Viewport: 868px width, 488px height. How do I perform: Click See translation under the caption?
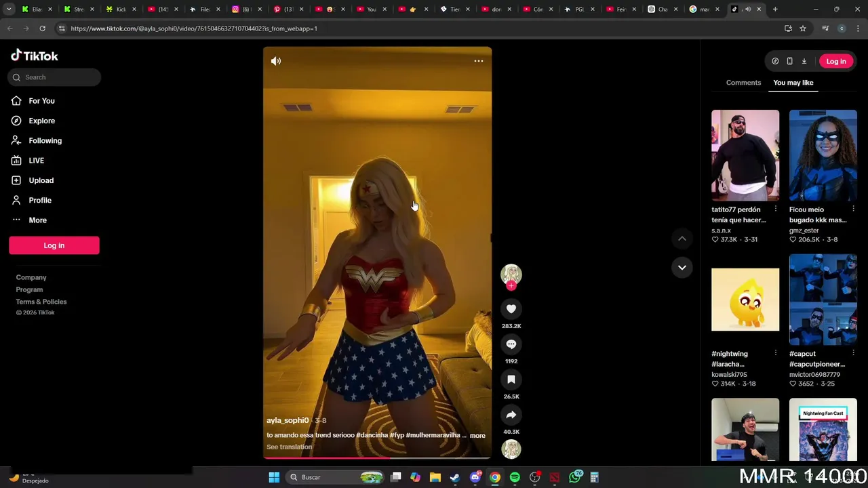[x=290, y=447]
